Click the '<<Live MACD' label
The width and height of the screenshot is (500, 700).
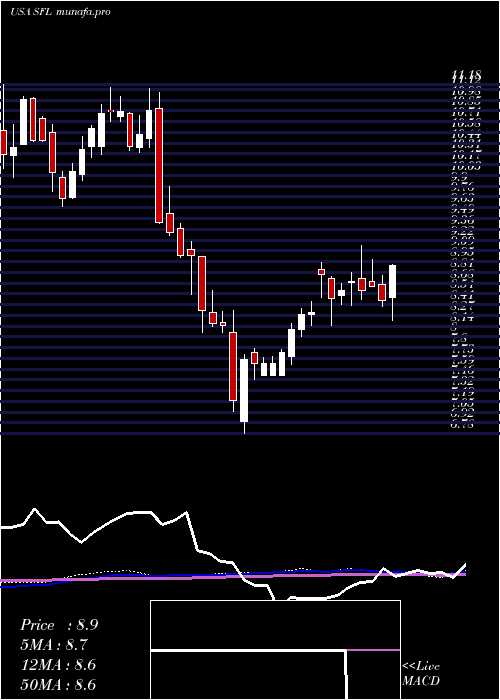pos(421,674)
